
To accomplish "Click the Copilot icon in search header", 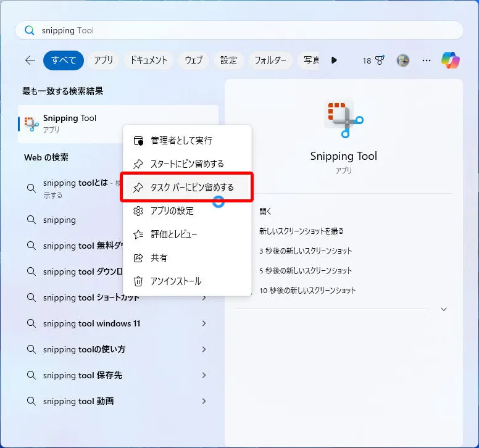I will coord(450,60).
